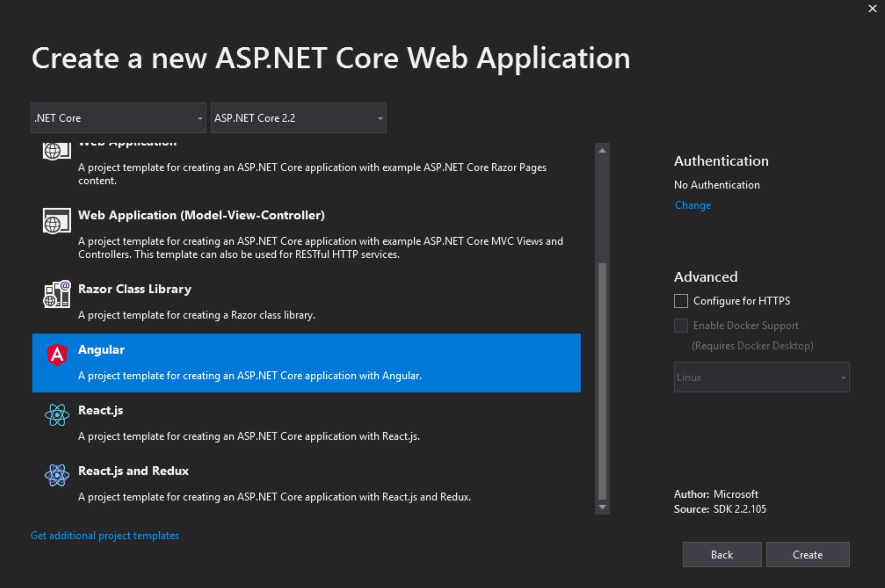Click the close dialog button
The height and width of the screenshot is (588, 885).
click(x=873, y=8)
